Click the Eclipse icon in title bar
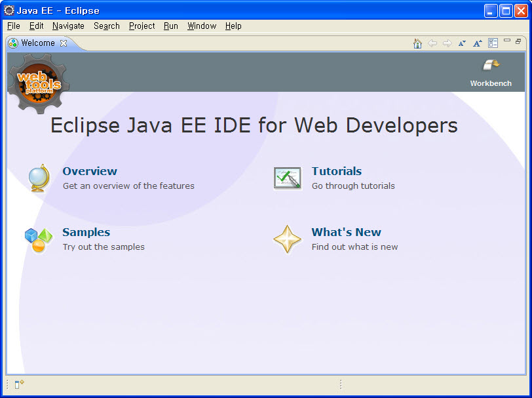 (x=9, y=10)
